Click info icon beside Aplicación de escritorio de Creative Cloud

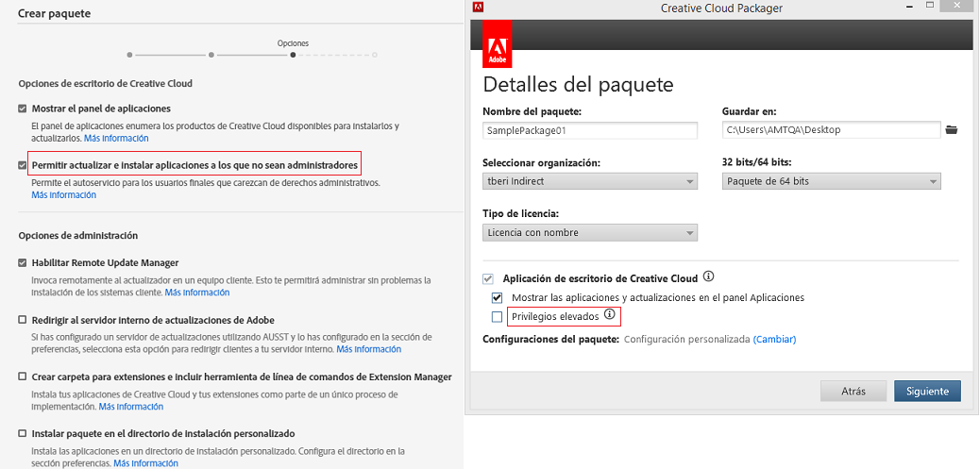coord(708,277)
